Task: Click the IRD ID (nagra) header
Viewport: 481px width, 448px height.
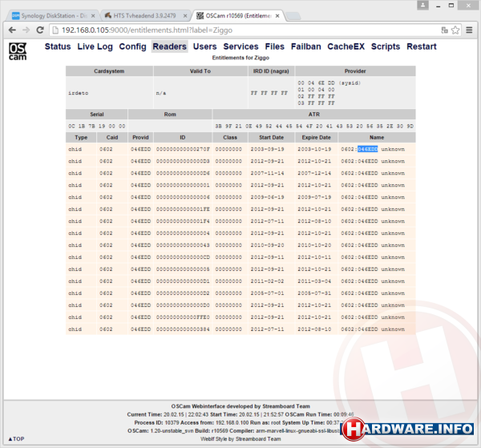Action: click(271, 71)
